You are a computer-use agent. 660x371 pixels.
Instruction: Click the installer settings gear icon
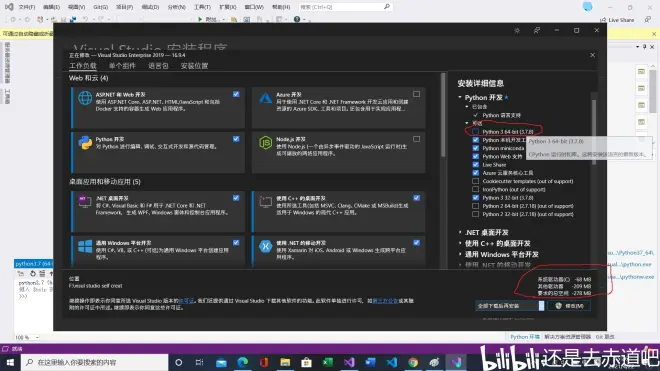pyautogui.click(x=517, y=30)
